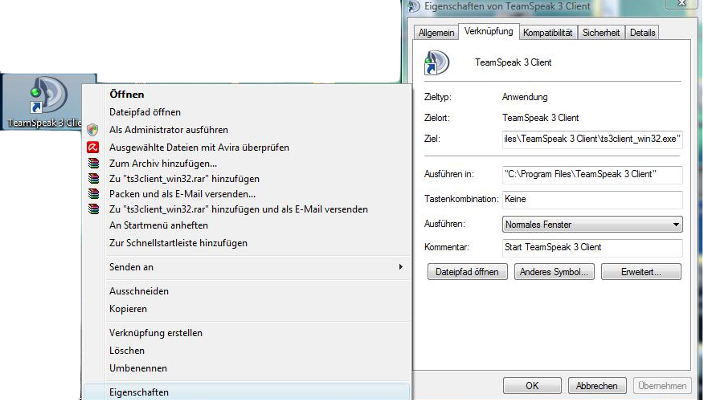
Task: Choose Verknüpfung erstellen
Action: [156, 333]
